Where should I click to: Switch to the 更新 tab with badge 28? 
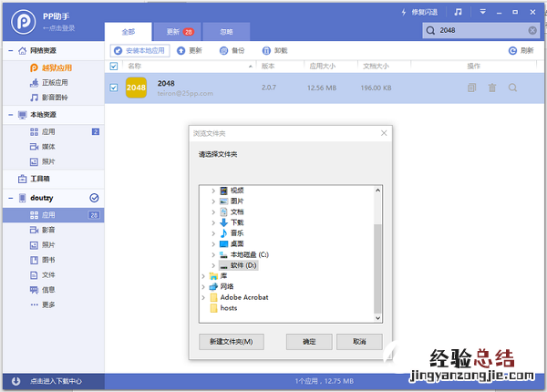[177, 32]
